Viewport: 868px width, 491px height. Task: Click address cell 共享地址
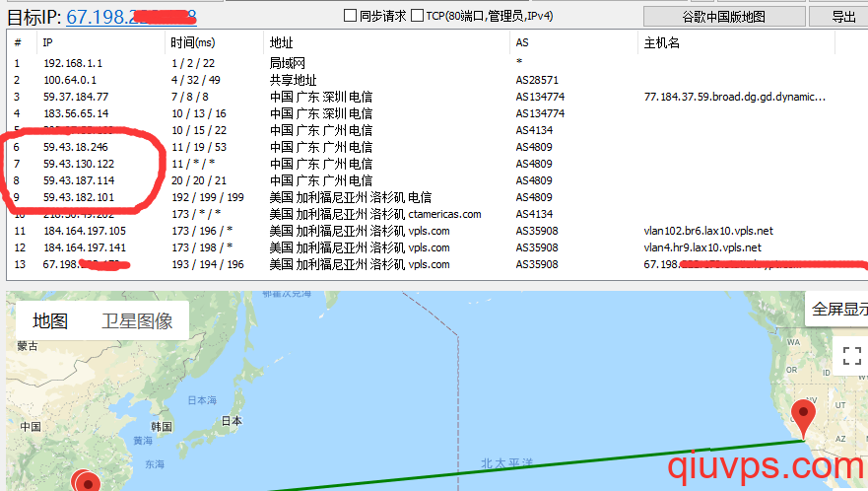click(x=293, y=80)
